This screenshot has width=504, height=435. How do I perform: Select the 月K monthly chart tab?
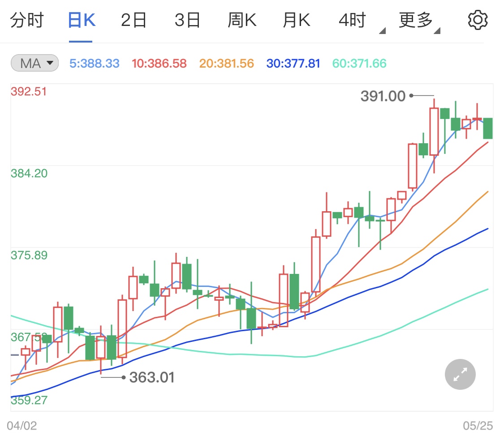(x=296, y=19)
